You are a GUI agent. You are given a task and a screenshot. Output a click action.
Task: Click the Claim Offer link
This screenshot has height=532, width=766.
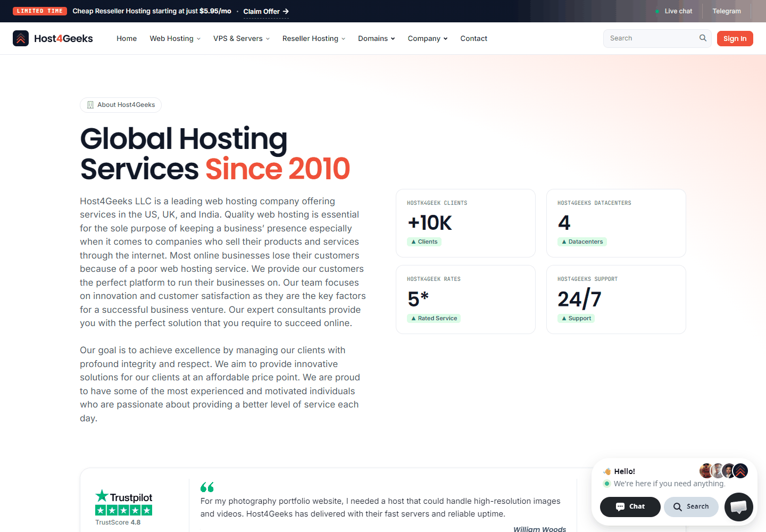pyautogui.click(x=266, y=11)
